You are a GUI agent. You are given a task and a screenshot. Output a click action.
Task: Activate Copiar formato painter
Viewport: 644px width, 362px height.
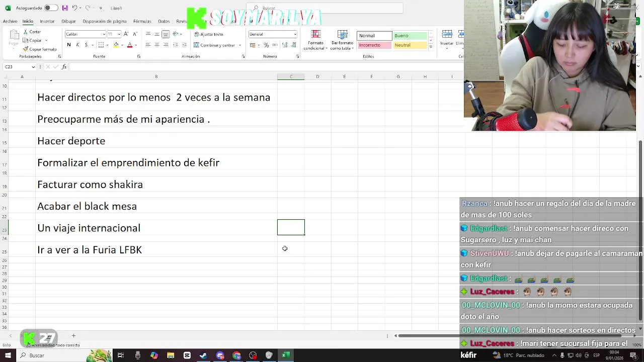click(x=40, y=49)
